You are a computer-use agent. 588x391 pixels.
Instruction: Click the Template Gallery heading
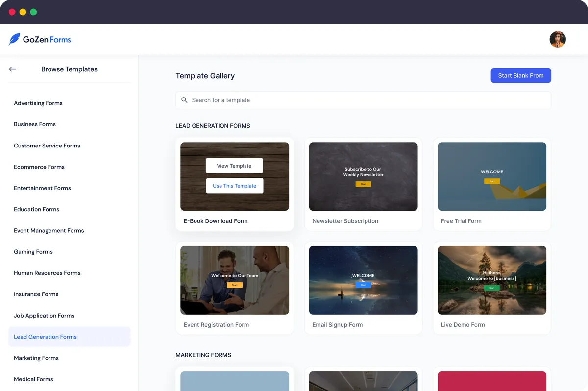pyautogui.click(x=205, y=76)
